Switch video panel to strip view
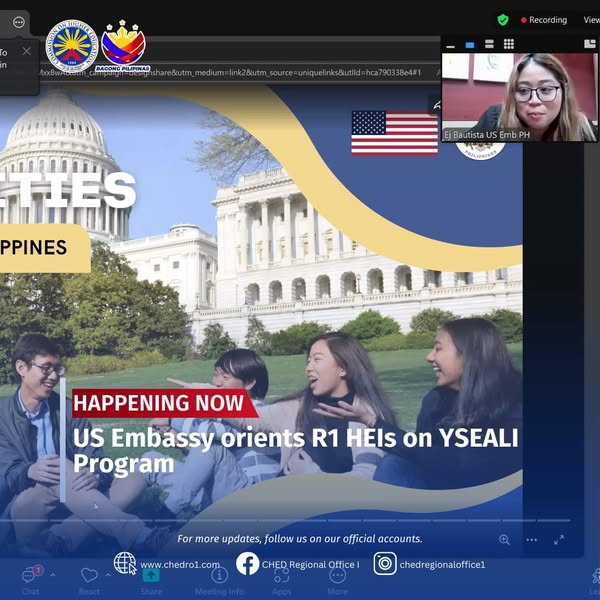Viewport: 600px width, 600px height. pos(489,44)
